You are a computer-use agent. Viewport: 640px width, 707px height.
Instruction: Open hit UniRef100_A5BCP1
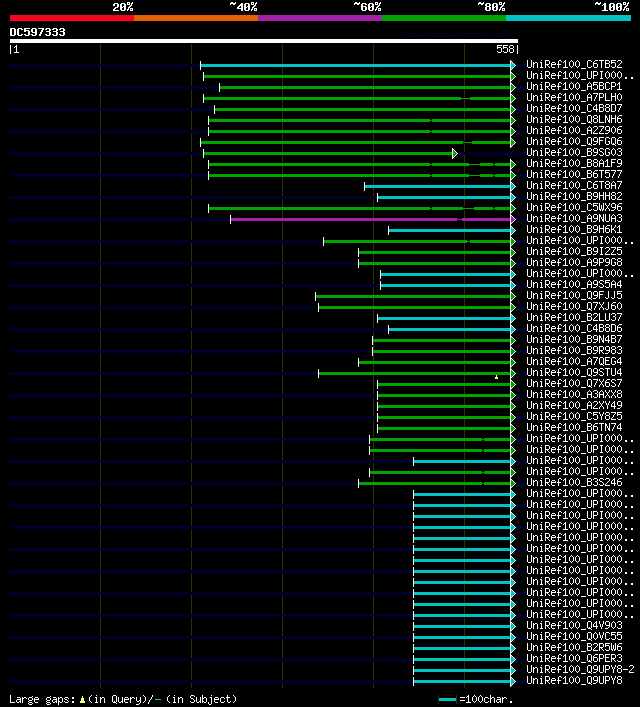click(574, 87)
